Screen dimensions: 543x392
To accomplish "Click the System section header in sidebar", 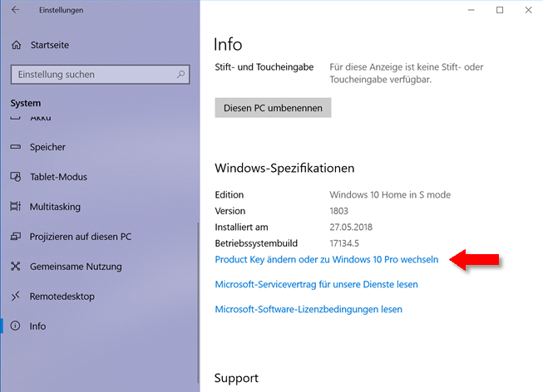I will tap(25, 103).
